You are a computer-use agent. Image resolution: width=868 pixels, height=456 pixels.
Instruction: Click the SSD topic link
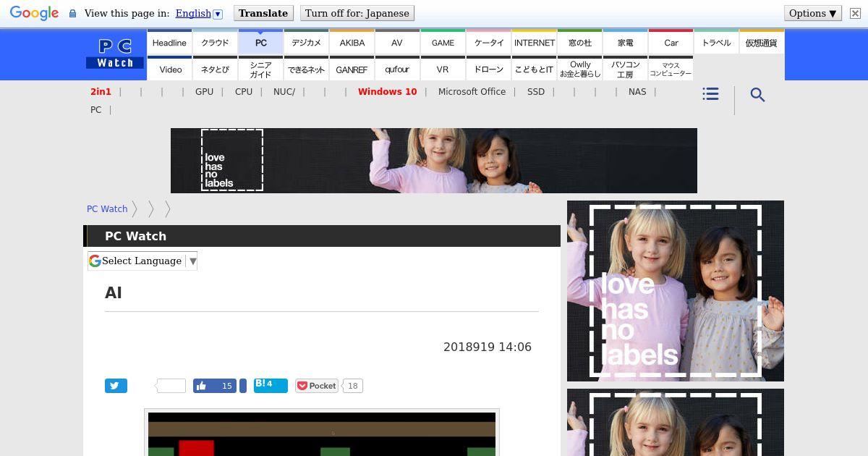[x=536, y=92]
